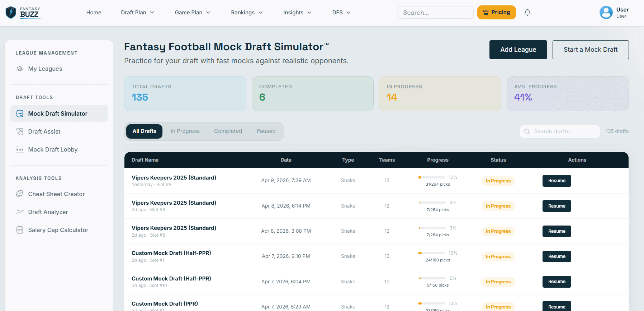The width and height of the screenshot is (644, 311).
Task: Click the Draft Analyzer chart icon
Action: pyautogui.click(x=20, y=212)
